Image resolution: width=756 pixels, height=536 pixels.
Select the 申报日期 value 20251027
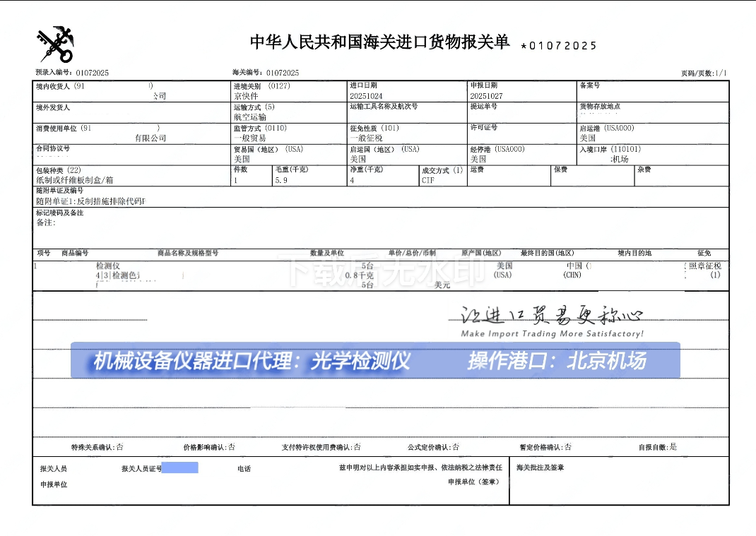pyautogui.click(x=486, y=95)
